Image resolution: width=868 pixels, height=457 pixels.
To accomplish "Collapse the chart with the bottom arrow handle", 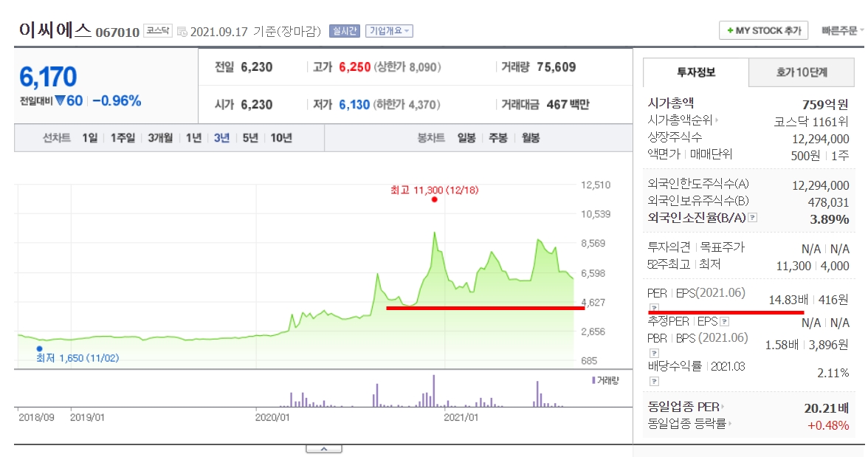I will pyautogui.click(x=324, y=449).
